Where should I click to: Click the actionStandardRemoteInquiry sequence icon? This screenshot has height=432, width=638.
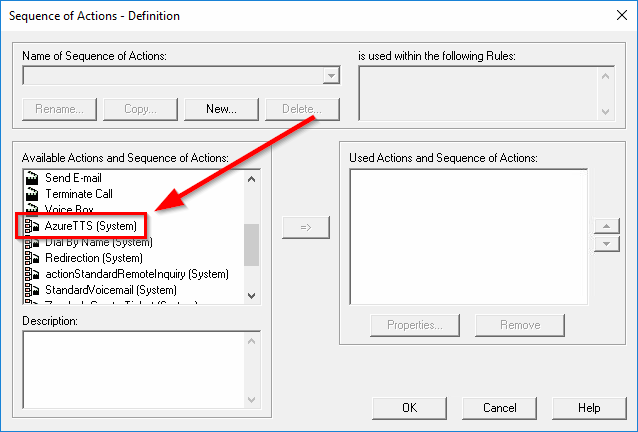click(32, 274)
